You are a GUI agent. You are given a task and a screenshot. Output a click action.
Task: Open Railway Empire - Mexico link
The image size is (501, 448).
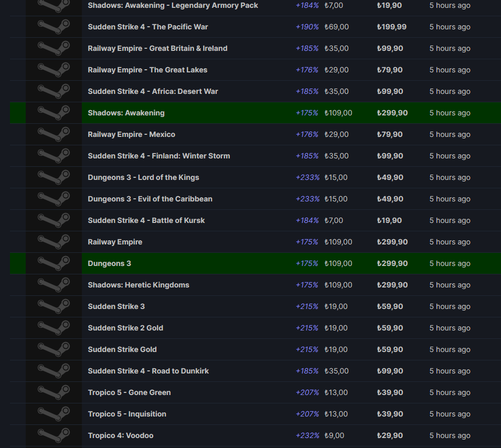coord(131,134)
